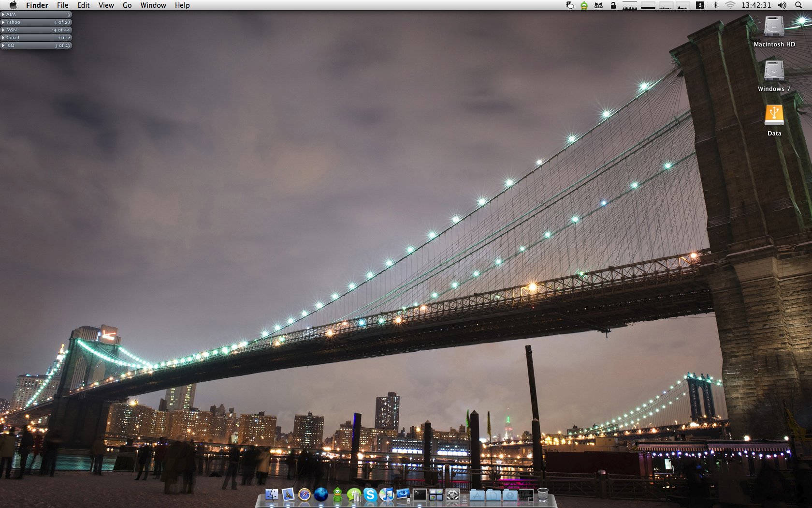Click the Bluetooth status icon
The image size is (812, 508).
[x=716, y=5]
